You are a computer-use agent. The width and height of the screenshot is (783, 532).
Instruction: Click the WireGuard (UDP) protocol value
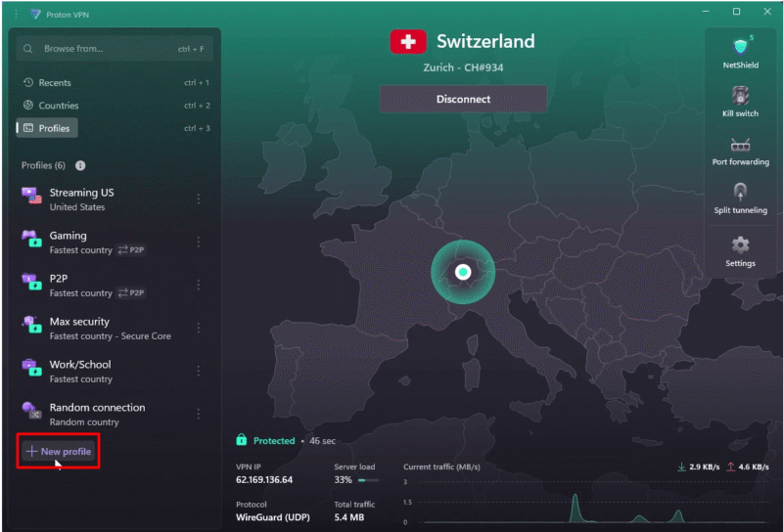(273, 517)
